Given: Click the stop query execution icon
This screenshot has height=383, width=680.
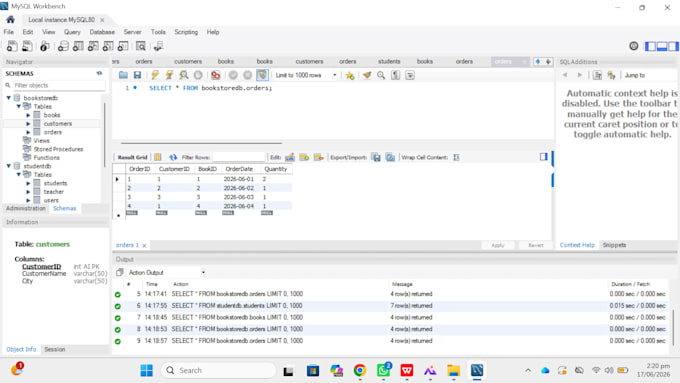Looking at the screenshot, I should [x=198, y=75].
